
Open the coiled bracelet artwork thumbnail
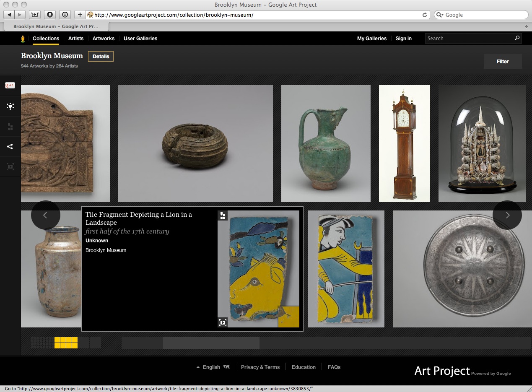(195, 143)
